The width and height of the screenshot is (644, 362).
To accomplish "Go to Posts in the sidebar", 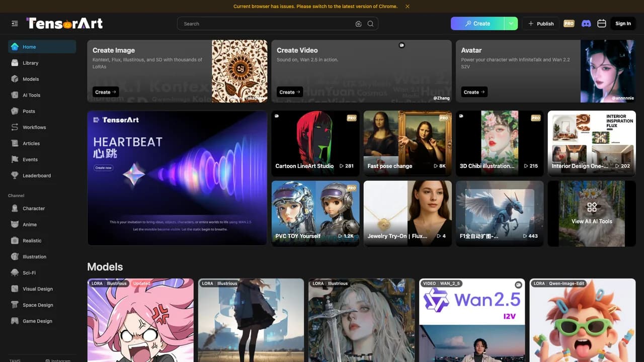I will click(x=42, y=111).
